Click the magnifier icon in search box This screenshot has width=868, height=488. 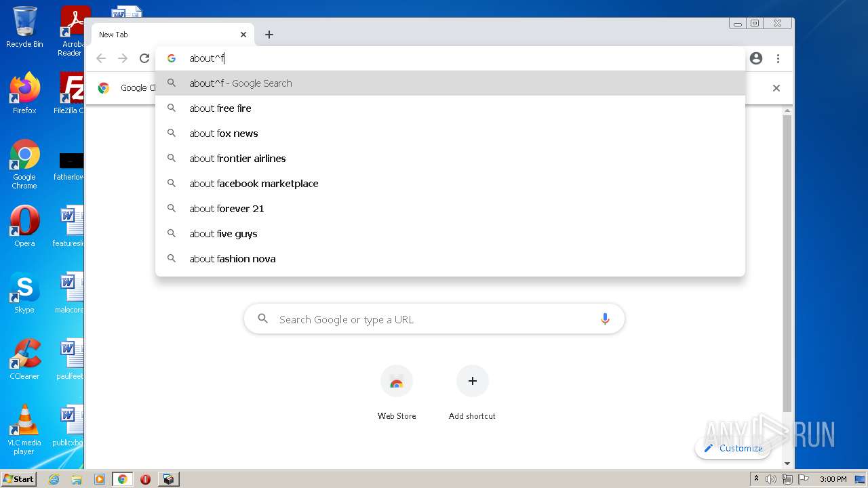(263, 319)
